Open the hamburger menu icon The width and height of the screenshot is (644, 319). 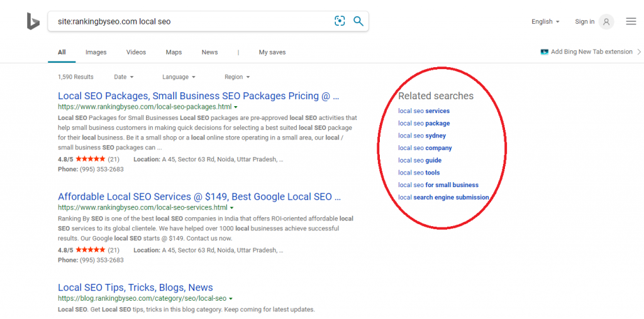click(x=631, y=21)
